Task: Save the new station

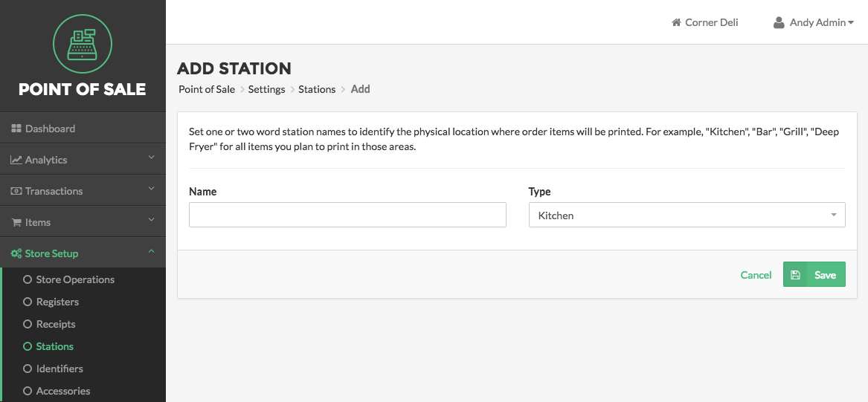Action: [814, 274]
